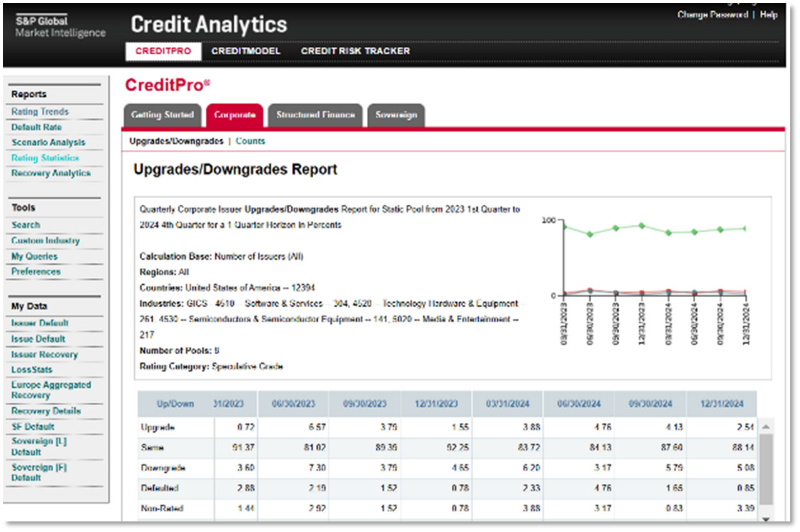The height and width of the screenshot is (532, 800).
Task: Click the Upgrade value 6.57
Action: 316,428
